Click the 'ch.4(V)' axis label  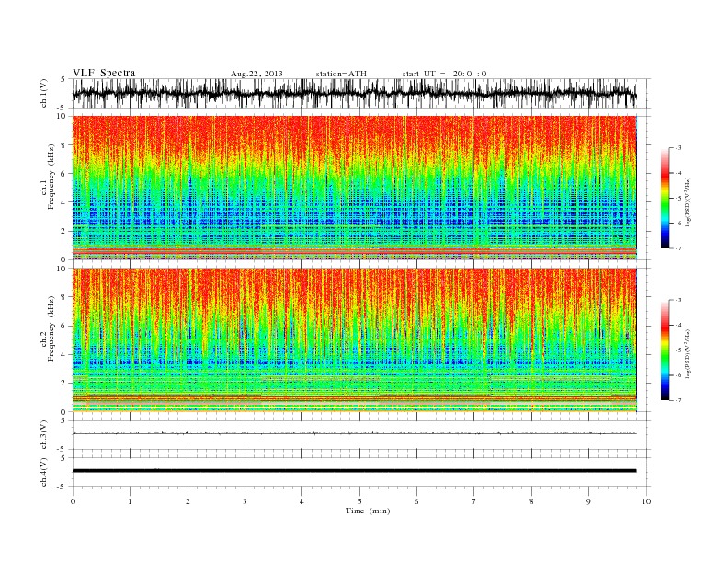coord(43,472)
